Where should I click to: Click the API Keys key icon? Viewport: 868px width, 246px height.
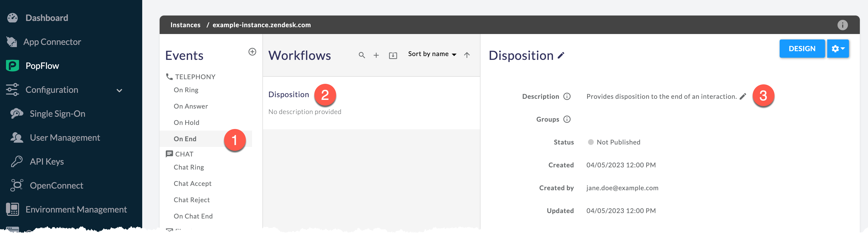[x=17, y=161]
